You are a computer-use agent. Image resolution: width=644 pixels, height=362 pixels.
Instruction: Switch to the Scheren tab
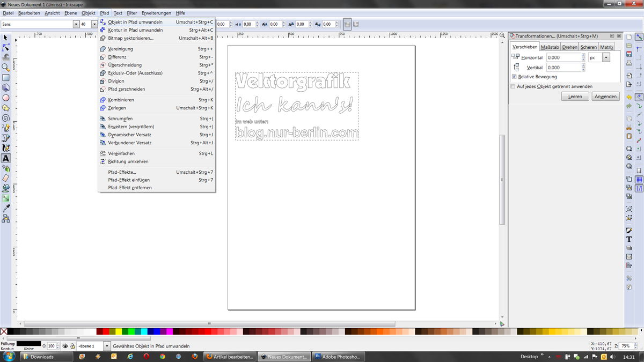pyautogui.click(x=588, y=47)
